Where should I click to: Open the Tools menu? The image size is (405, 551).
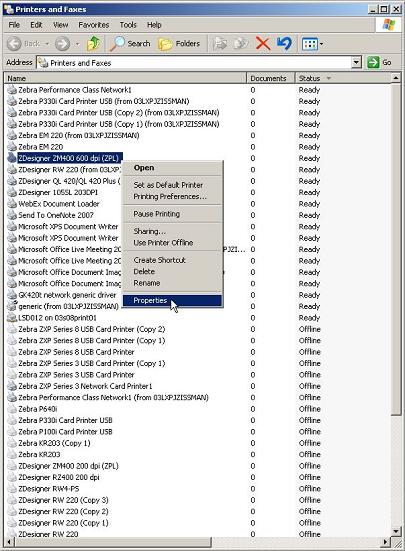128,25
